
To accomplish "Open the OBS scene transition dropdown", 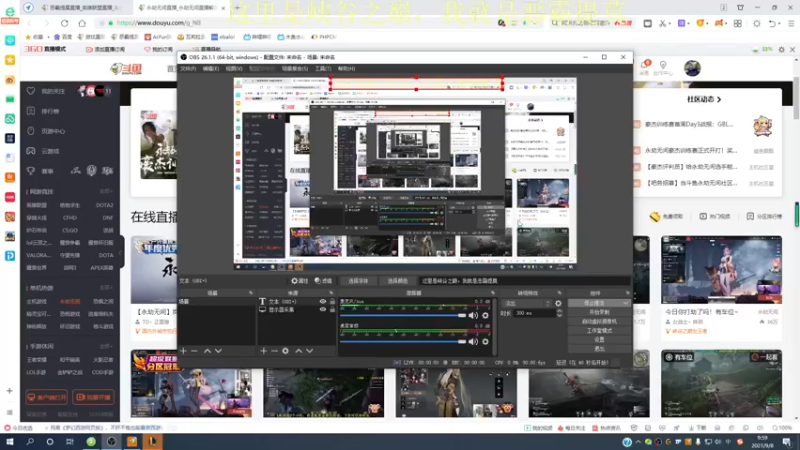I will pyautogui.click(x=527, y=304).
